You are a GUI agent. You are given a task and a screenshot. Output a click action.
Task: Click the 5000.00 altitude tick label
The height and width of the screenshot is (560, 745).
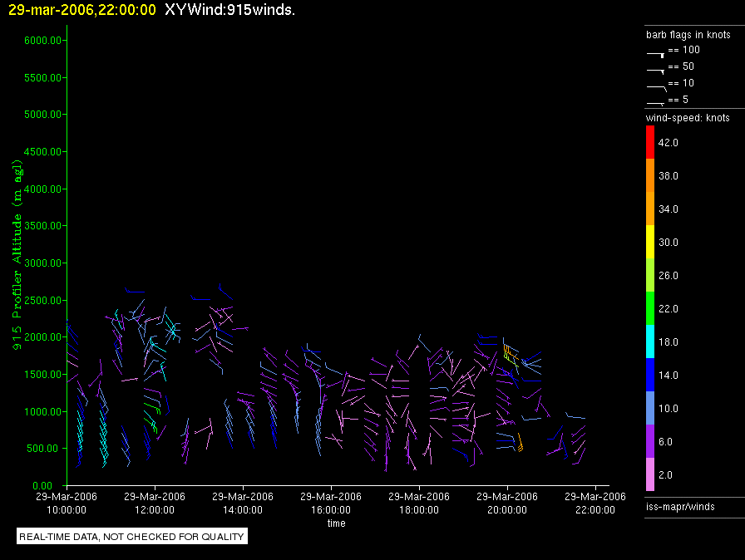[x=42, y=115]
